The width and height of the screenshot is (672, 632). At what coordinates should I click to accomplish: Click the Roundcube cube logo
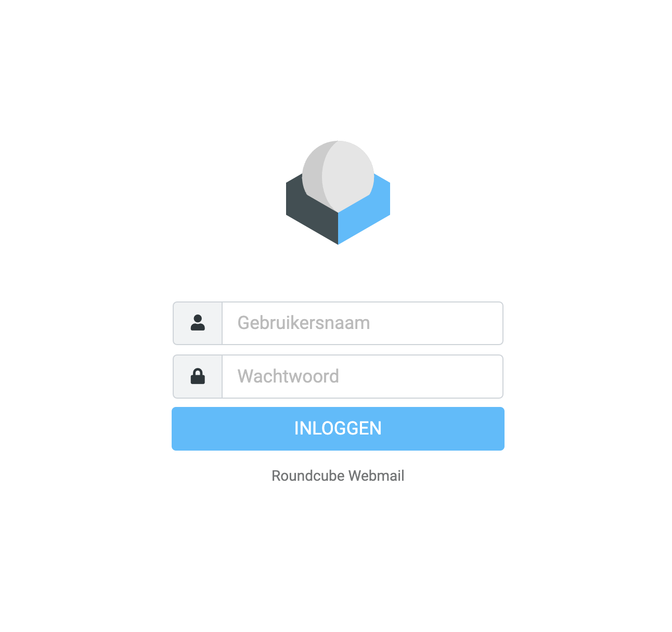point(338,192)
